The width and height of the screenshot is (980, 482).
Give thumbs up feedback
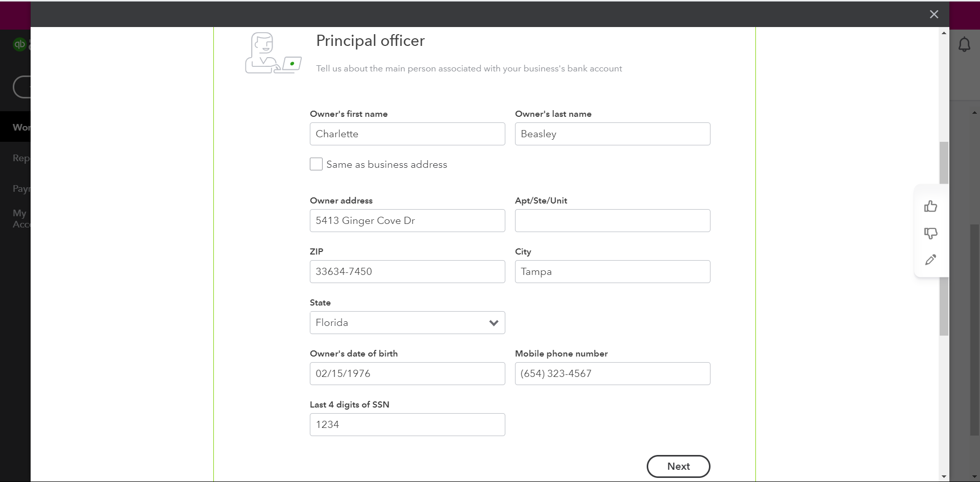coord(931,206)
